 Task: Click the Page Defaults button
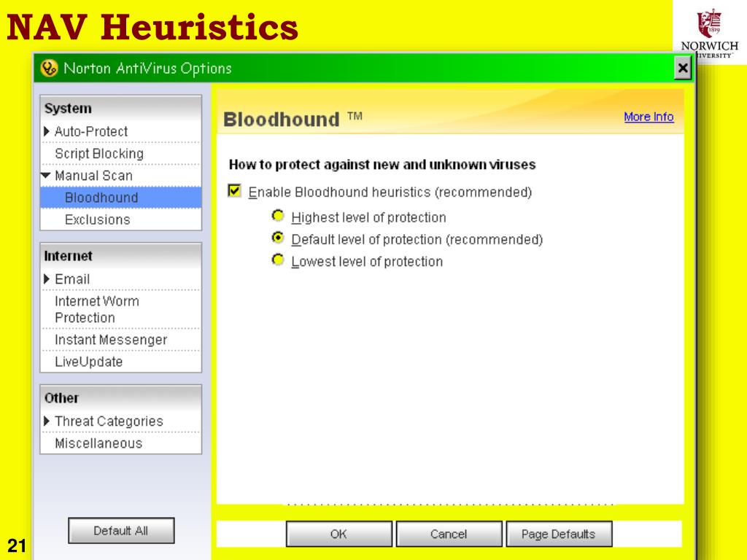pos(559,534)
